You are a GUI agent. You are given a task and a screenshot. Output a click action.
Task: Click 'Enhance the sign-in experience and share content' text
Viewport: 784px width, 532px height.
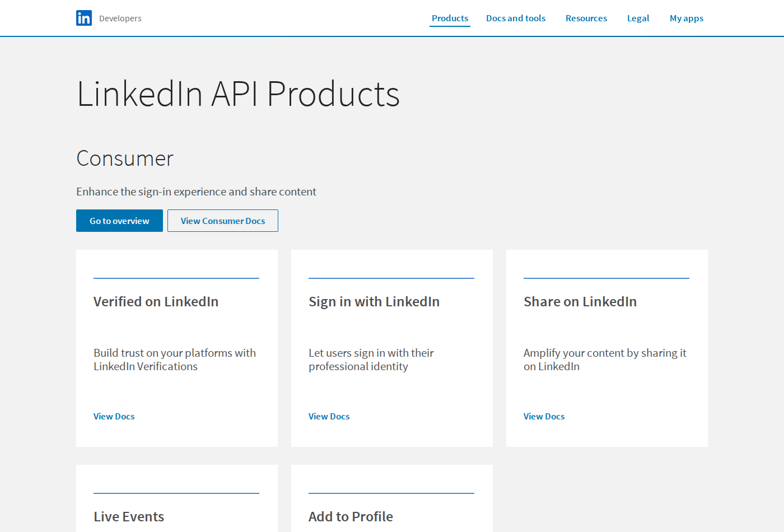pos(196,192)
